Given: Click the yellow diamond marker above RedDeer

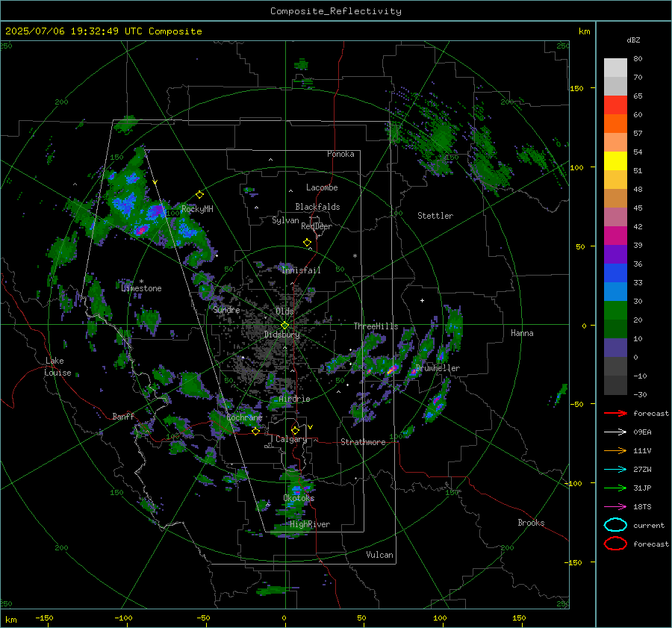Looking at the screenshot, I should pos(307,243).
